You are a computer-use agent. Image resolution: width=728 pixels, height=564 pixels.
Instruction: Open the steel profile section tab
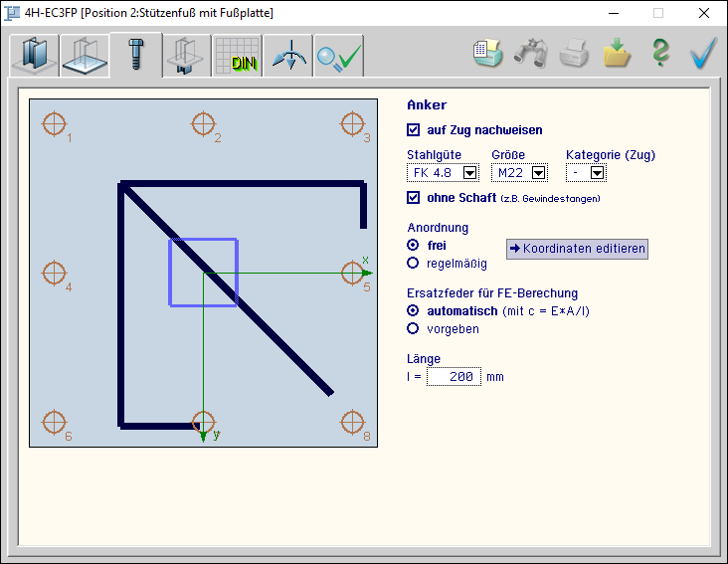point(34,56)
